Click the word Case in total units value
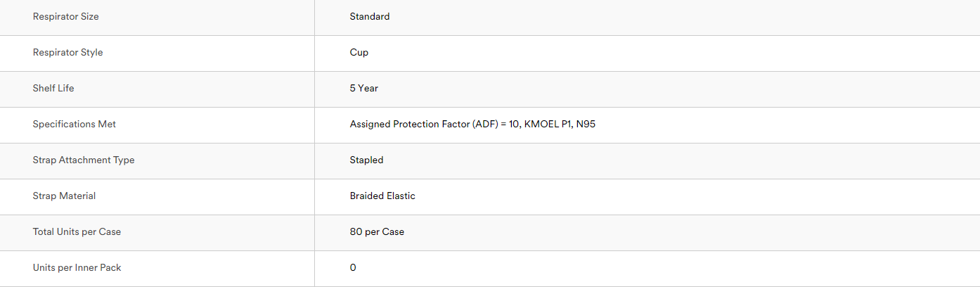980x287 pixels. [x=393, y=232]
